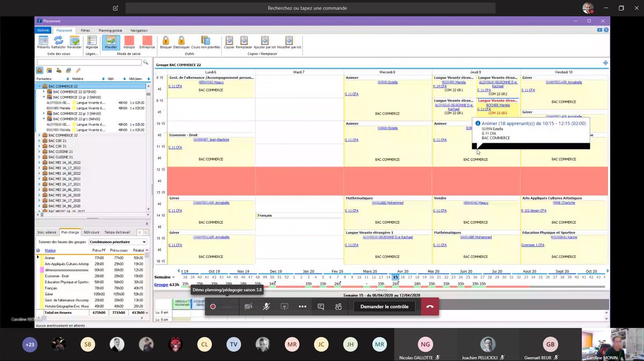Open more actions ellipsis in call bar

point(303,306)
